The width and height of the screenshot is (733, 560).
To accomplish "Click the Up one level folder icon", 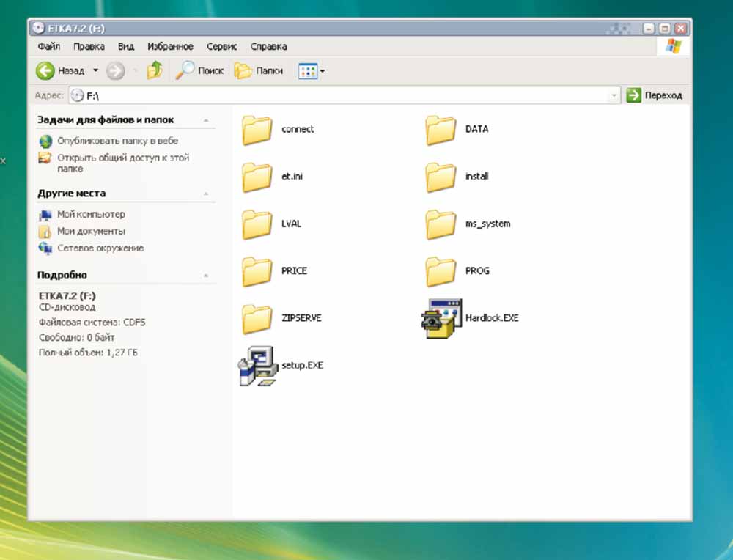I will pos(155,71).
